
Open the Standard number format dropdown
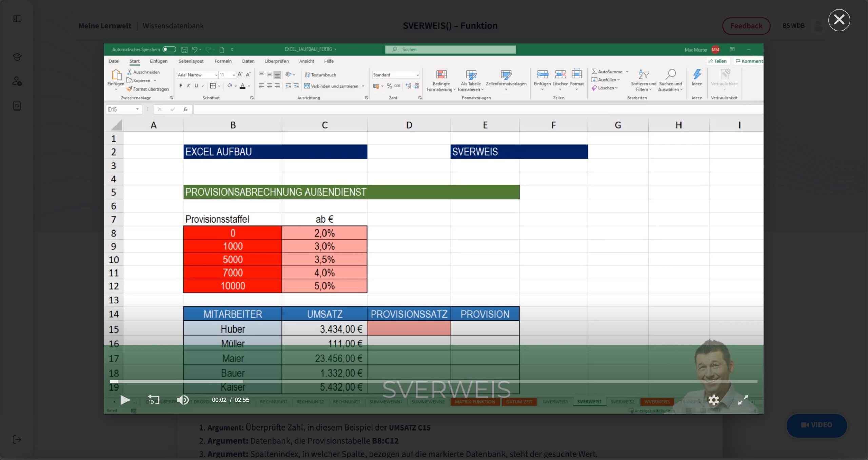(x=417, y=75)
